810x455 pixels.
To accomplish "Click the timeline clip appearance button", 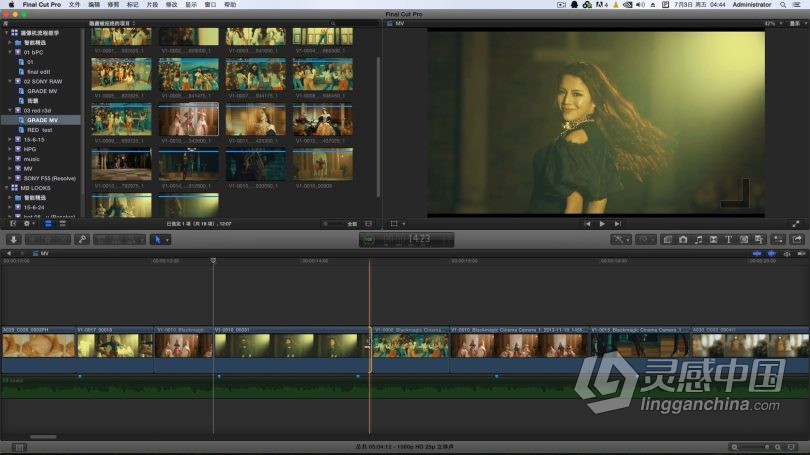I will pyautogui.click(x=791, y=447).
